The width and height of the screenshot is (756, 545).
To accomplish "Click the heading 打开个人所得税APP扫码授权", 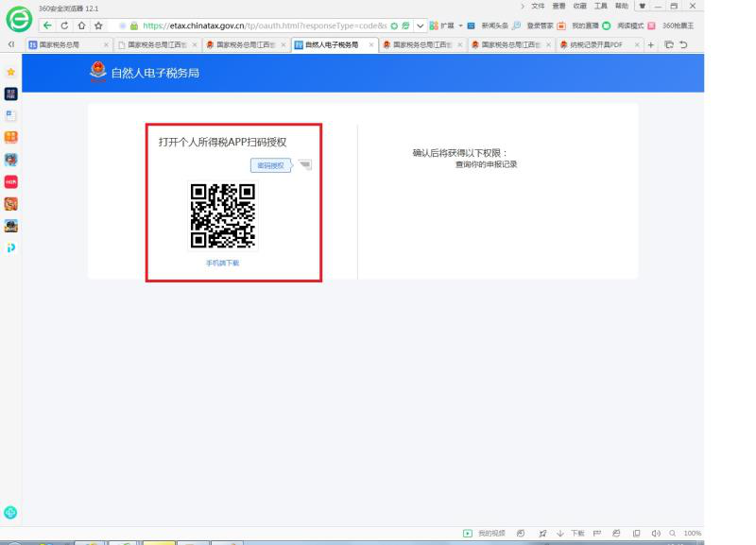I will [223, 142].
